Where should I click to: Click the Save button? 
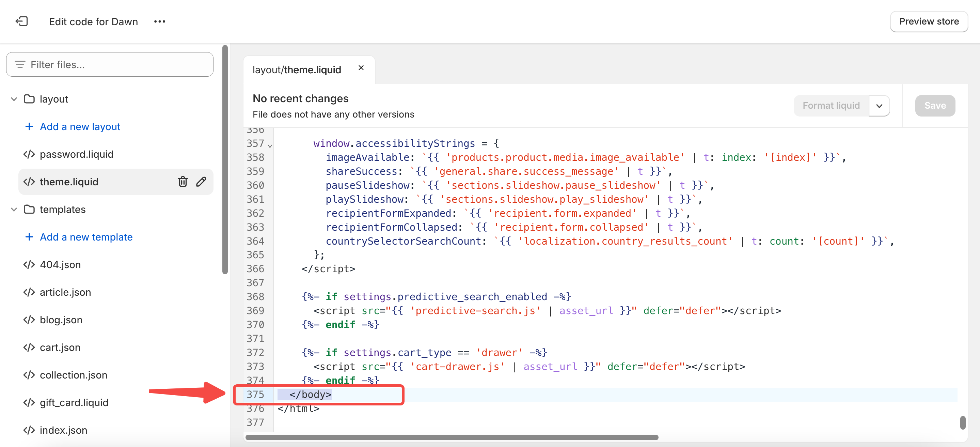tap(935, 106)
